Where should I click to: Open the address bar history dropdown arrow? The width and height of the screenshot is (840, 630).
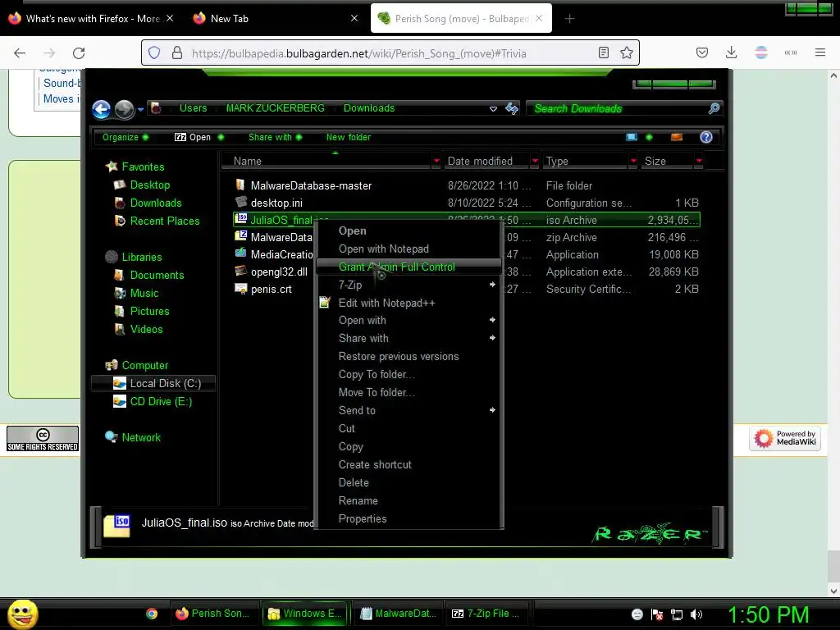coord(493,109)
